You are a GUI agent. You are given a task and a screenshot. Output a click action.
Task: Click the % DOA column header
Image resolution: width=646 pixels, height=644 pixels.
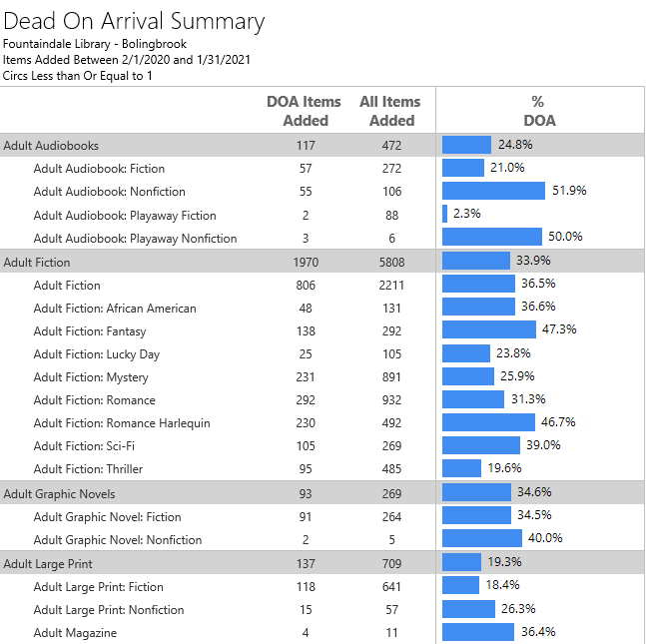pos(538,111)
